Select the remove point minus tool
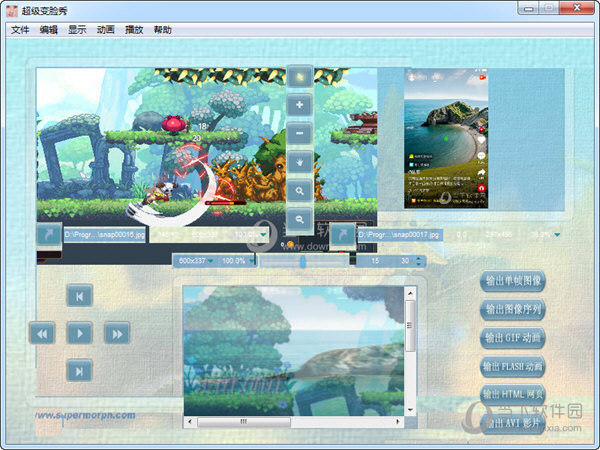 point(300,133)
